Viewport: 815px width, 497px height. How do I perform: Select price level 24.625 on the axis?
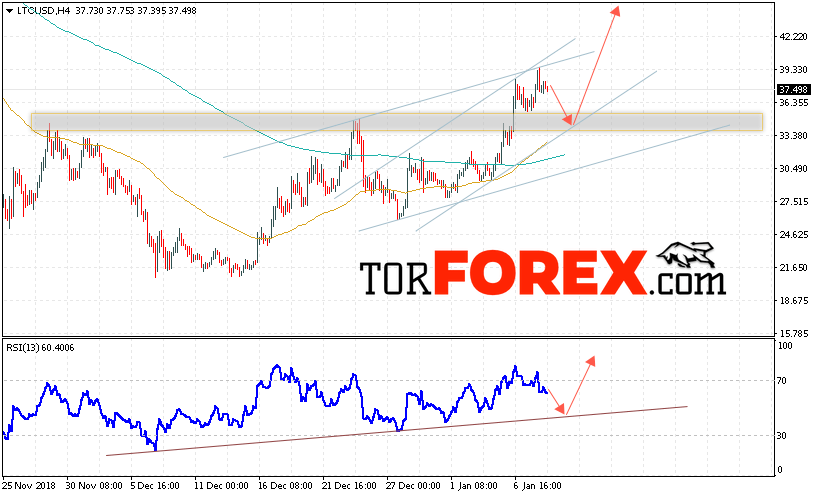pyautogui.click(x=793, y=234)
